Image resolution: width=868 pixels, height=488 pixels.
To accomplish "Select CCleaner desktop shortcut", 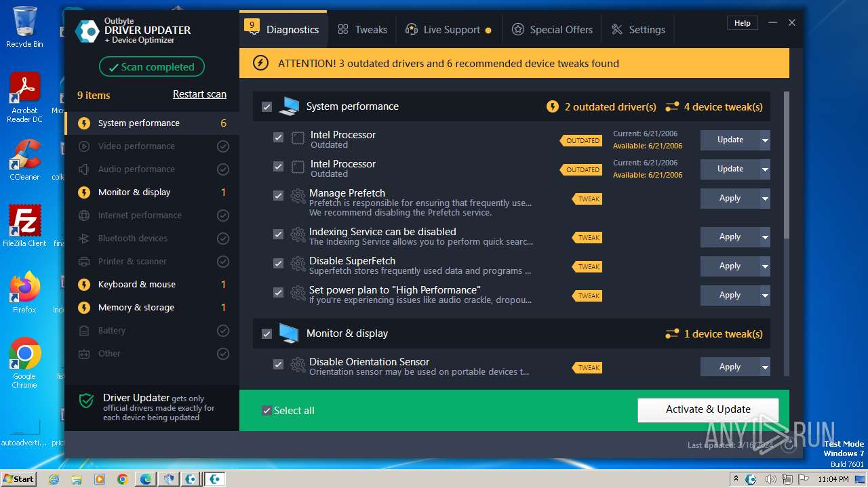I will 24,160.
